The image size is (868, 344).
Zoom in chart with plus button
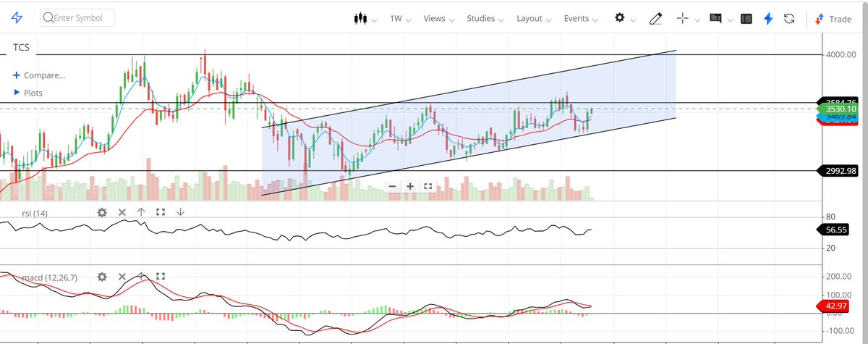pyautogui.click(x=410, y=186)
